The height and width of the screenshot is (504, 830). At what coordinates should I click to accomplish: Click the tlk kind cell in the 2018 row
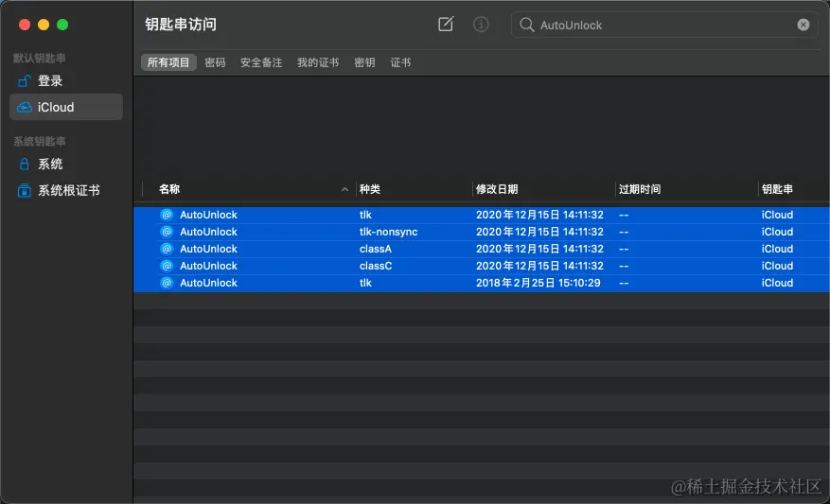tap(365, 283)
